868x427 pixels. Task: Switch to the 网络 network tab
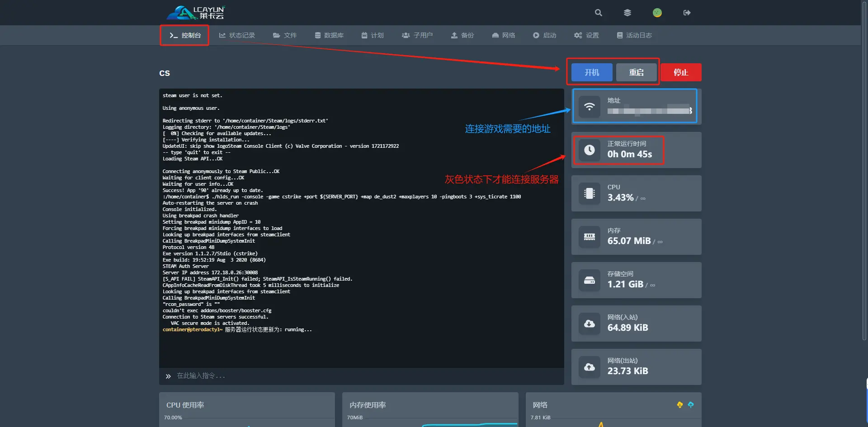(x=504, y=35)
